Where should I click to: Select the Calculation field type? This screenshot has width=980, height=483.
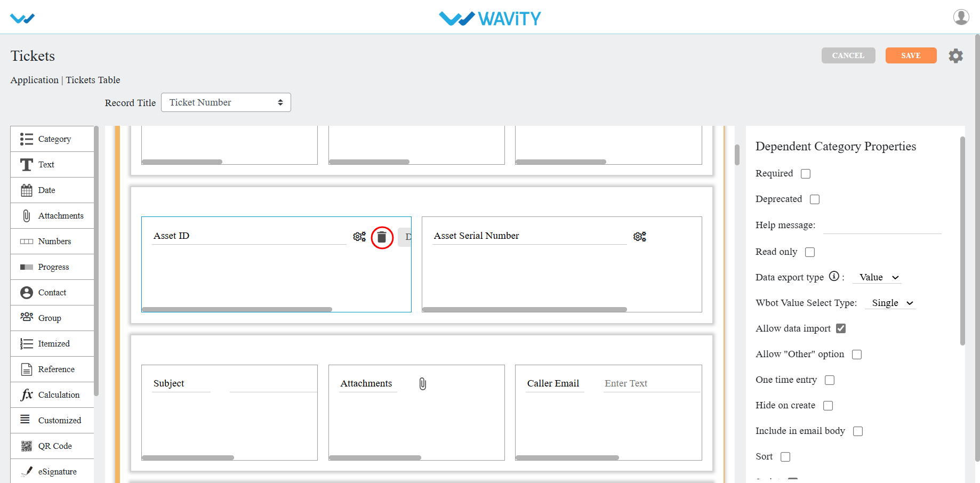pos(52,395)
